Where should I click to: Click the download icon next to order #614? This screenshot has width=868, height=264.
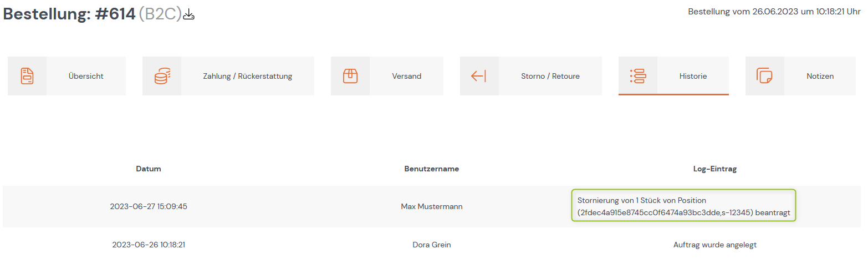(188, 15)
